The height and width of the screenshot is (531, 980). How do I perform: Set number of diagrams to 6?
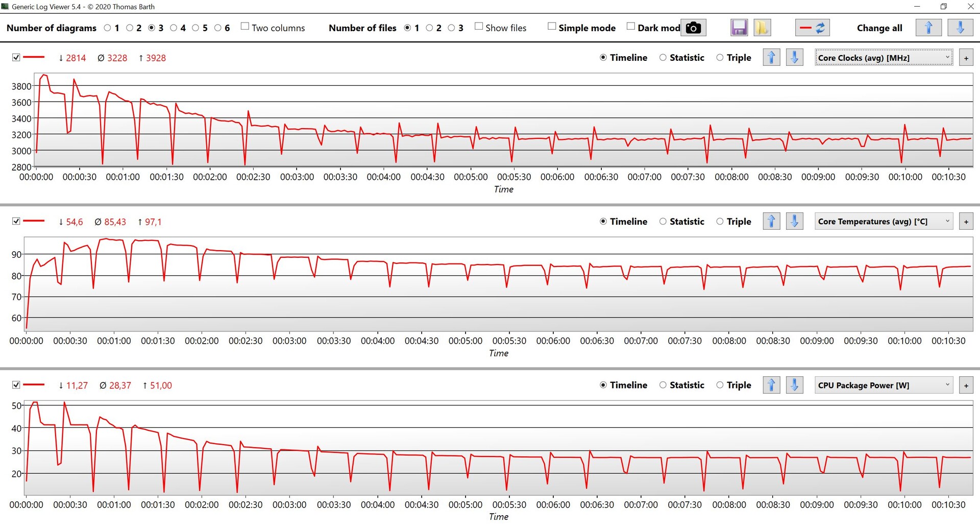[218, 28]
